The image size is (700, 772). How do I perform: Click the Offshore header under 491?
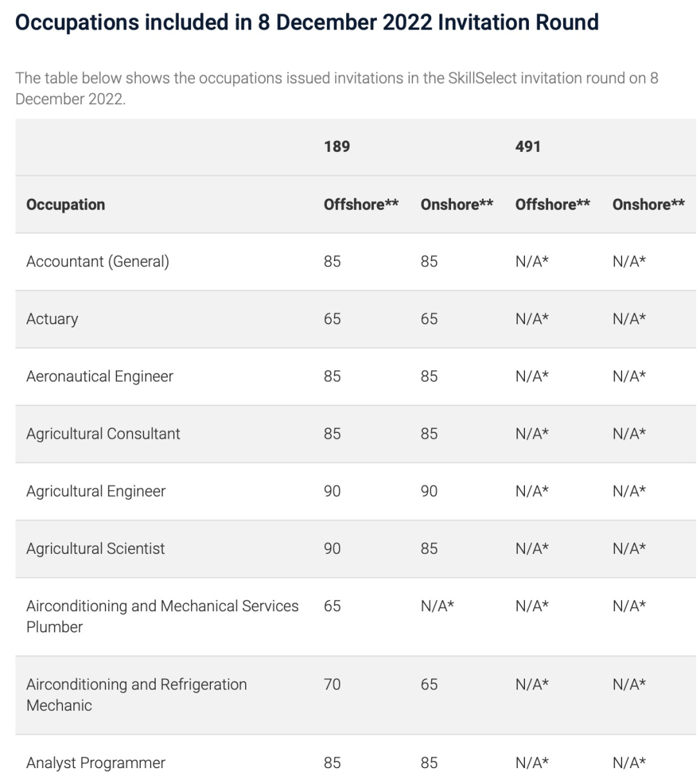(x=552, y=205)
